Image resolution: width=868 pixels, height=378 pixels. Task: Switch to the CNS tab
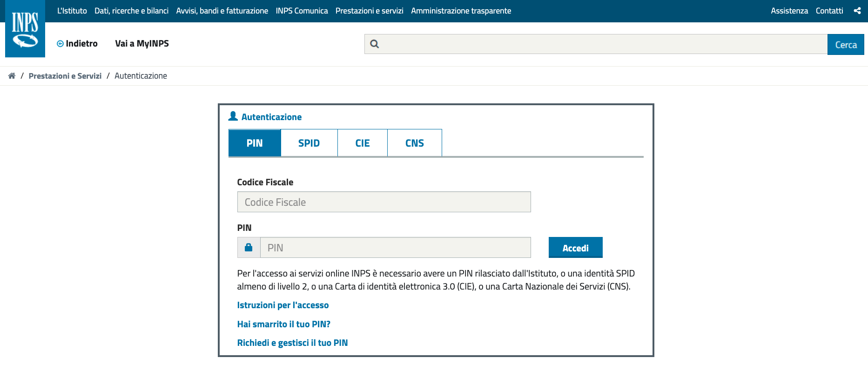pyautogui.click(x=415, y=143)
